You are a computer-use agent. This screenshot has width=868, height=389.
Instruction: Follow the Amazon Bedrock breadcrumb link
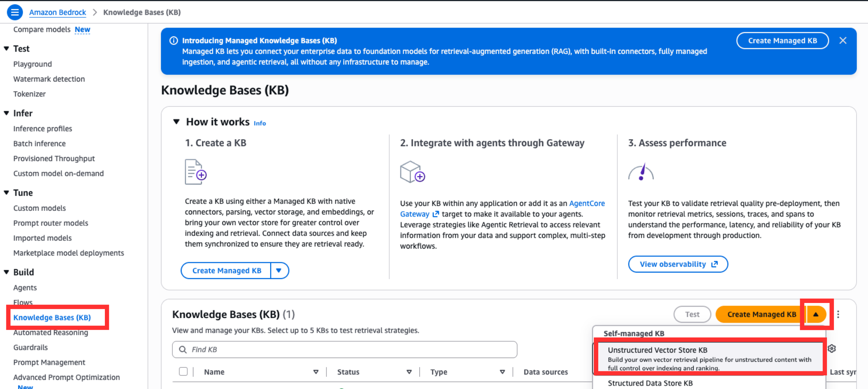click(57, 12)
